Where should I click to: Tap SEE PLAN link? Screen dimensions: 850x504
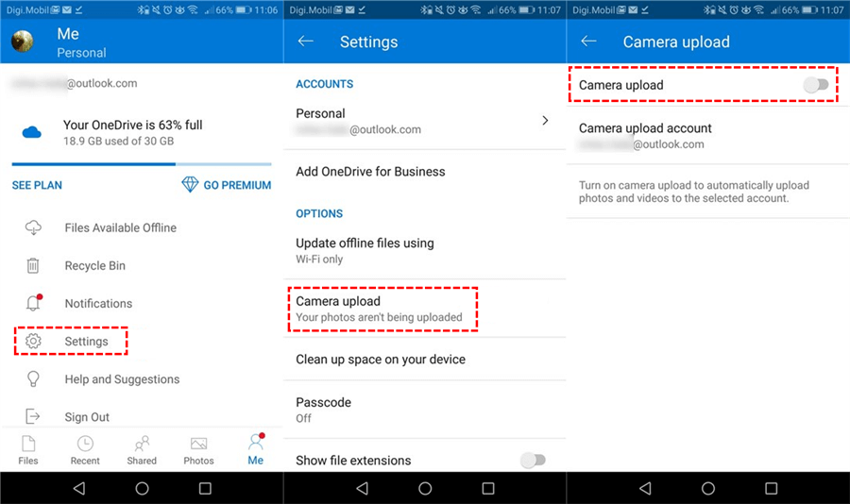pos(37,185)
